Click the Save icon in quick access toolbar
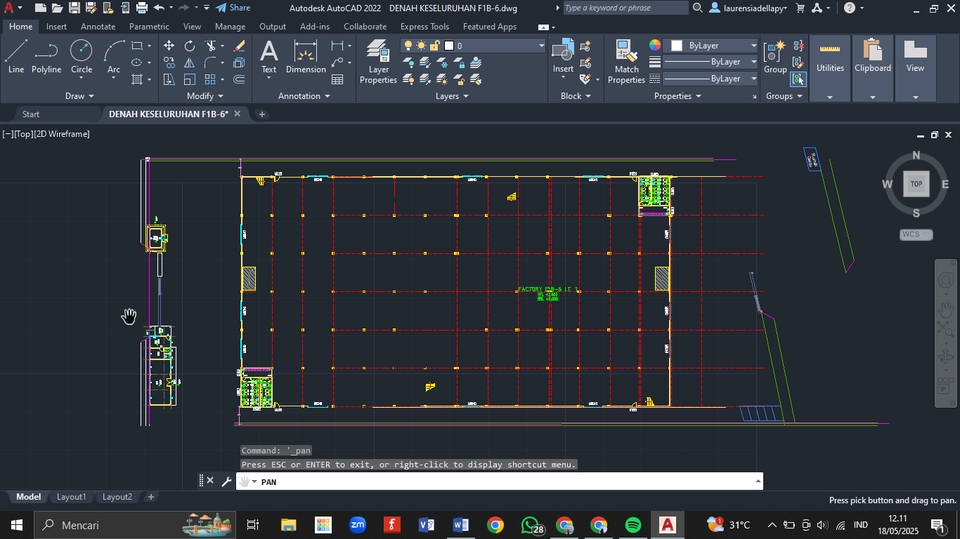960x539 pixels. pos(74,8)
